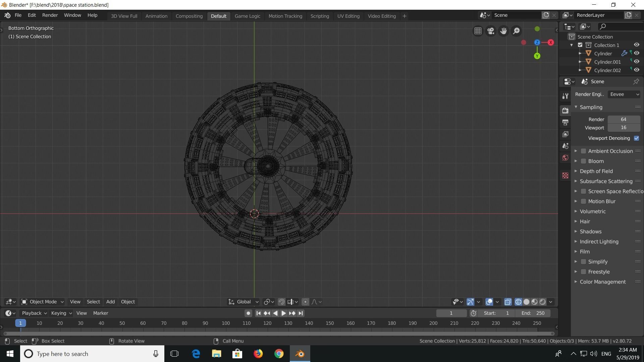This screenshot has width=644, height=362.
Task: Adjust the Viewport samples value 16
Action: pos(624,128)
